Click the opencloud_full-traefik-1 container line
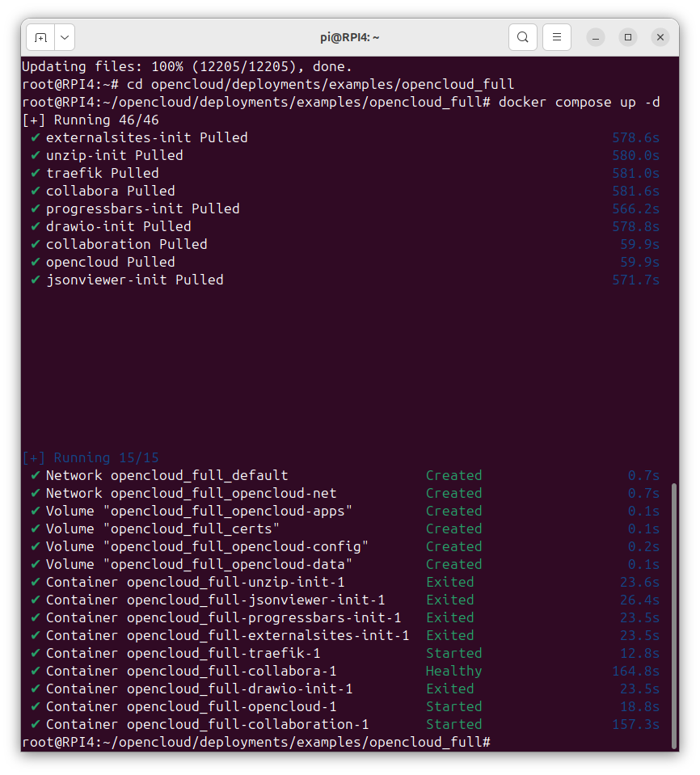700x775 pixels. click(344, 654)
